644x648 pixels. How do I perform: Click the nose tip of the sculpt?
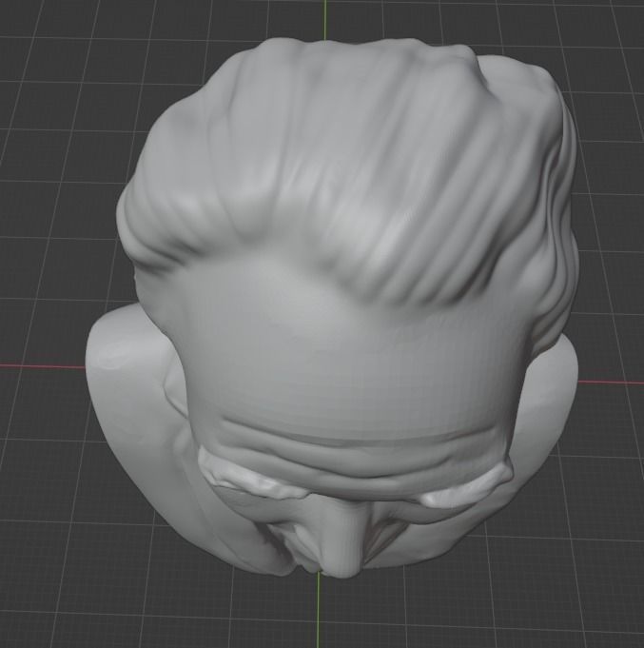342,564
